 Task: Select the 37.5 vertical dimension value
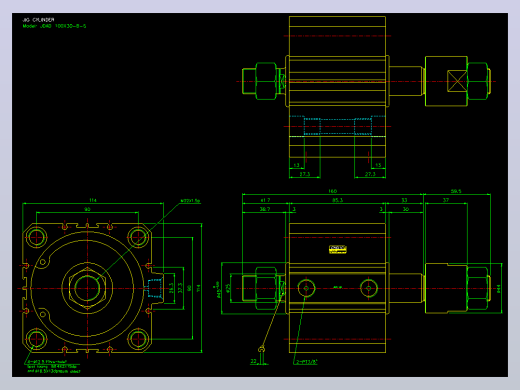pyautogui.click(x=180, y=288)
